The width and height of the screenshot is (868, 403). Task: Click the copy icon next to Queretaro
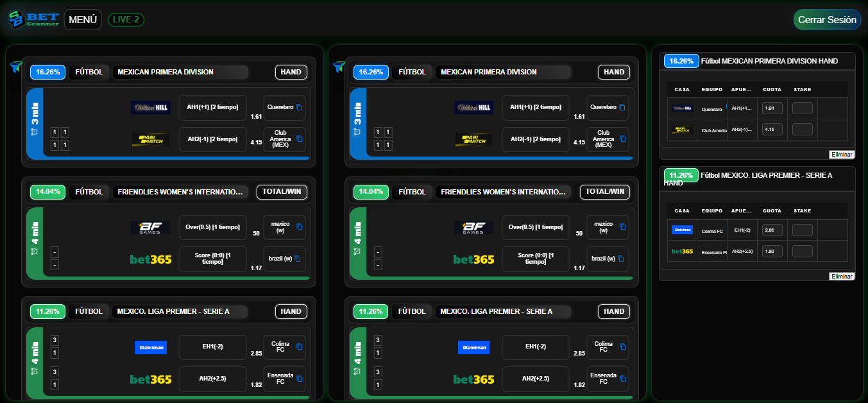click(299, 108)
